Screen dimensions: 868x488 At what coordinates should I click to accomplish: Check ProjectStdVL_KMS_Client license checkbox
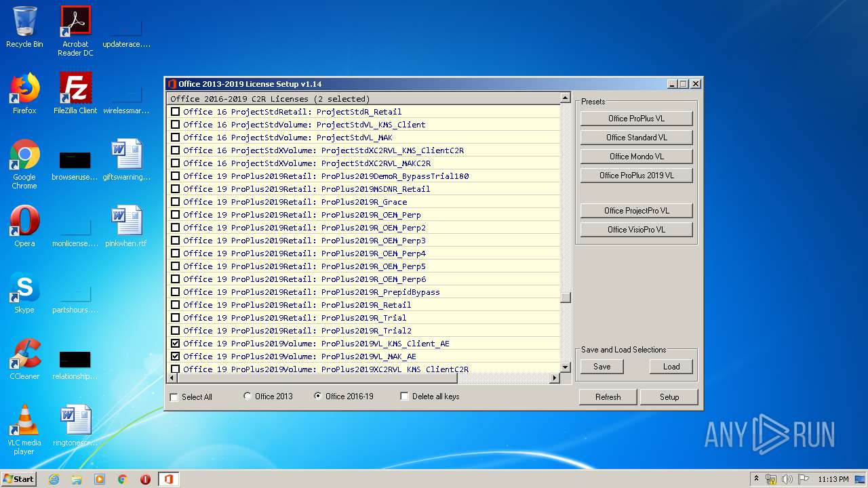coord(175,125)
